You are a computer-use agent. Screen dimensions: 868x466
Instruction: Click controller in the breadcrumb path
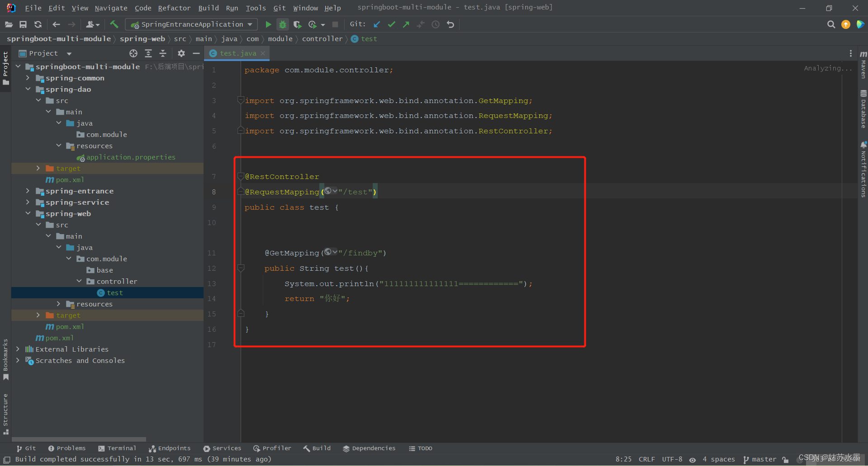(x=322, y=39)
